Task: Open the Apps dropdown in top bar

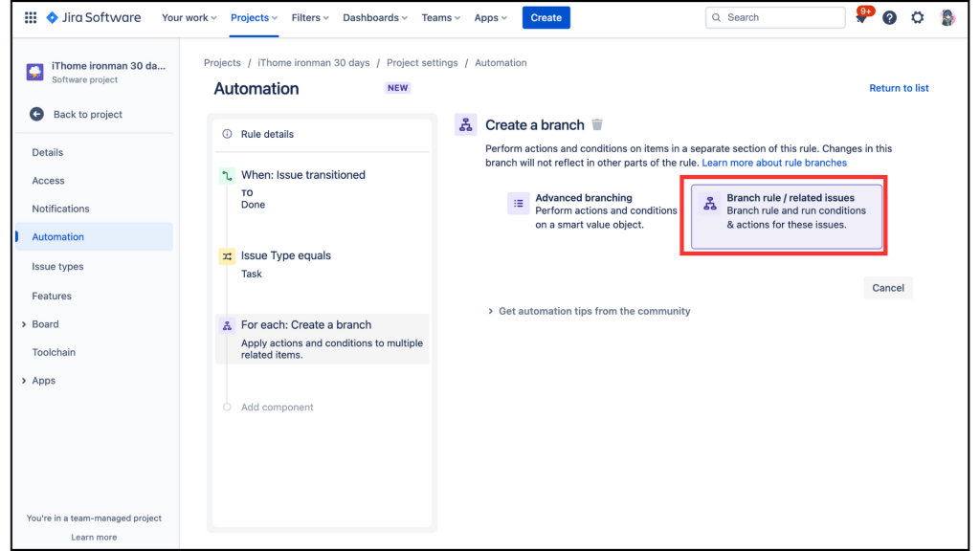Action: pyautogui.click(x=491, y=17)
